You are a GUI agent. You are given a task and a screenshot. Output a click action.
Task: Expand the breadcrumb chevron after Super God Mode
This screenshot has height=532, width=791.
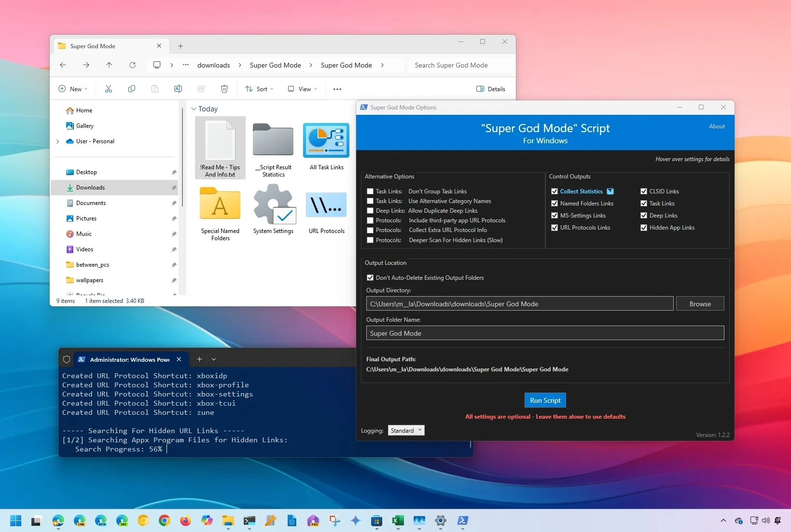click(x=382, y=65)
